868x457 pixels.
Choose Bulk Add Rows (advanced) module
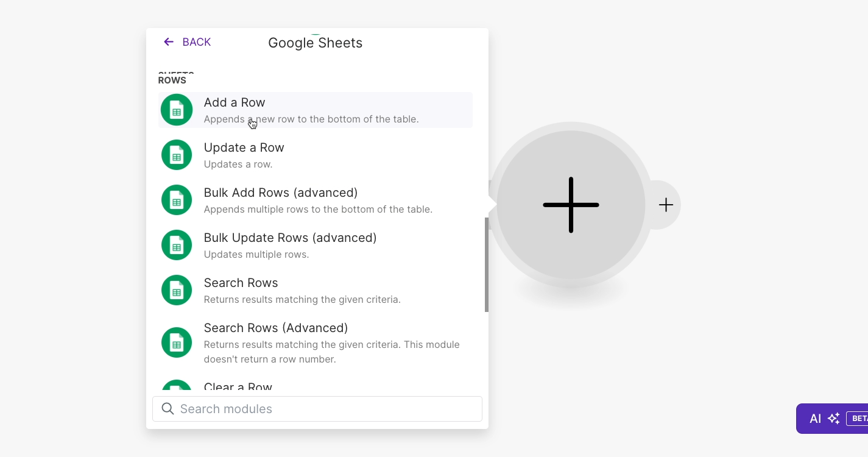click(x=316, y=200)
